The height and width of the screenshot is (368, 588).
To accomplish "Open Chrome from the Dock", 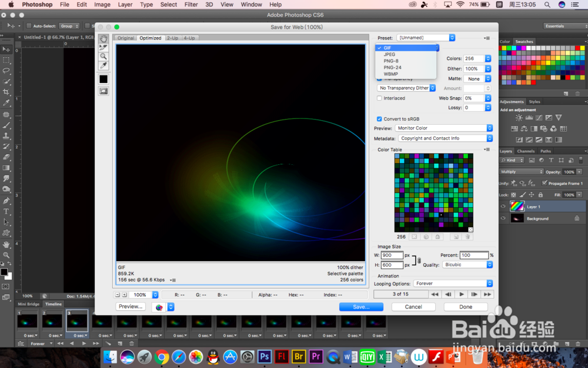I will coord(162,356).
